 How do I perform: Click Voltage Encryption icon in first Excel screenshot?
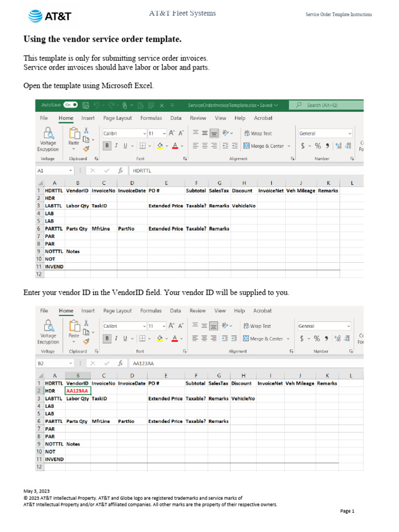tap(48, 133)
